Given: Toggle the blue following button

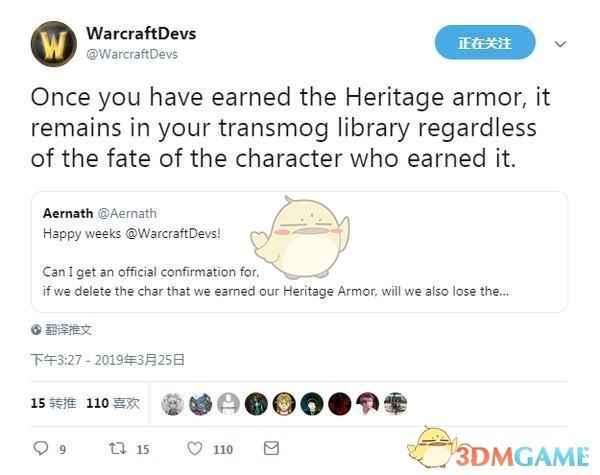Looking at the screenshot, I should [485, 42].
